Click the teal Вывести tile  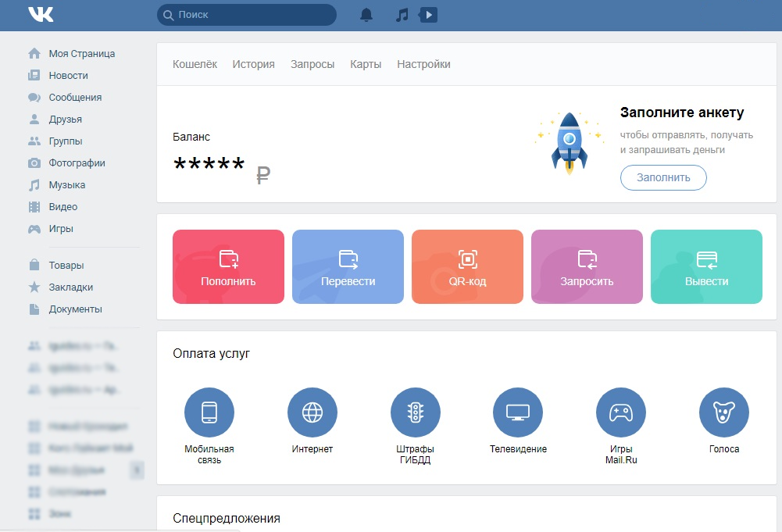pyautogui.click(x=706, y=266)
